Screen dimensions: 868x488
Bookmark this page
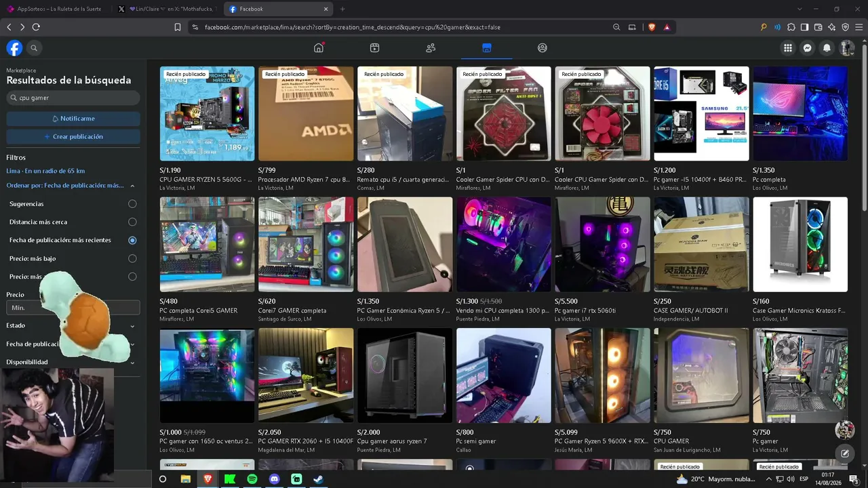tap(178, 27)
